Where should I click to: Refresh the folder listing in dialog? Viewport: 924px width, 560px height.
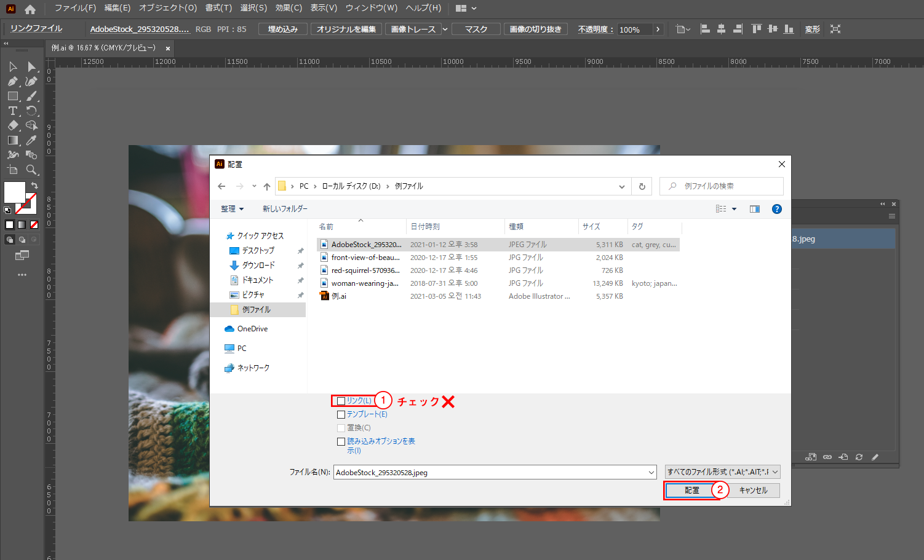tap(642, 186)
